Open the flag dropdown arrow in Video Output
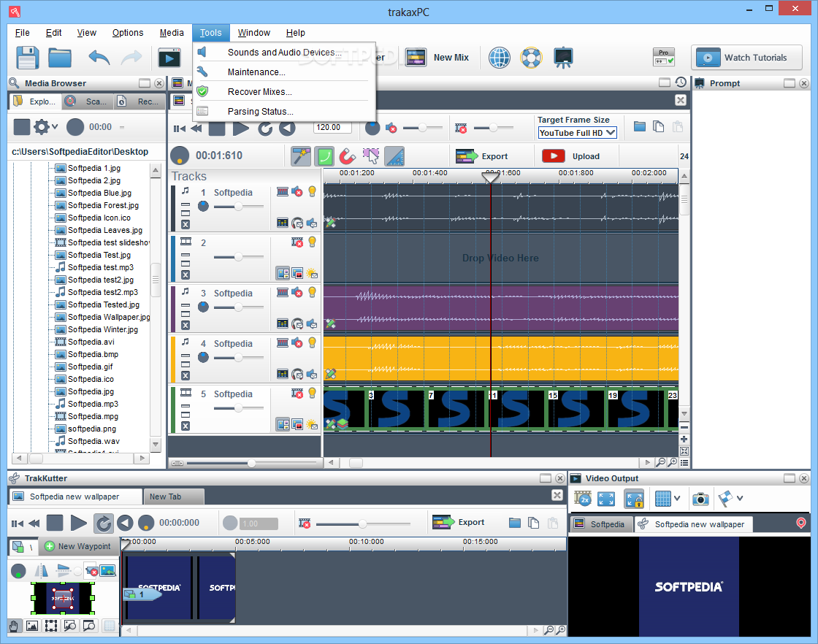 (x=740, y=499)
